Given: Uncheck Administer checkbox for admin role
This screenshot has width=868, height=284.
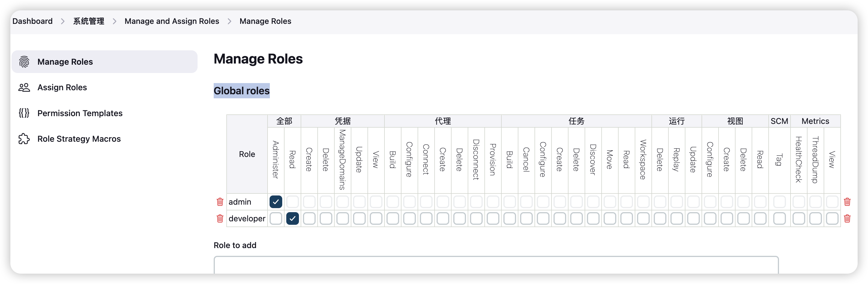Looking at the screenshot, I should coord(276,202).
